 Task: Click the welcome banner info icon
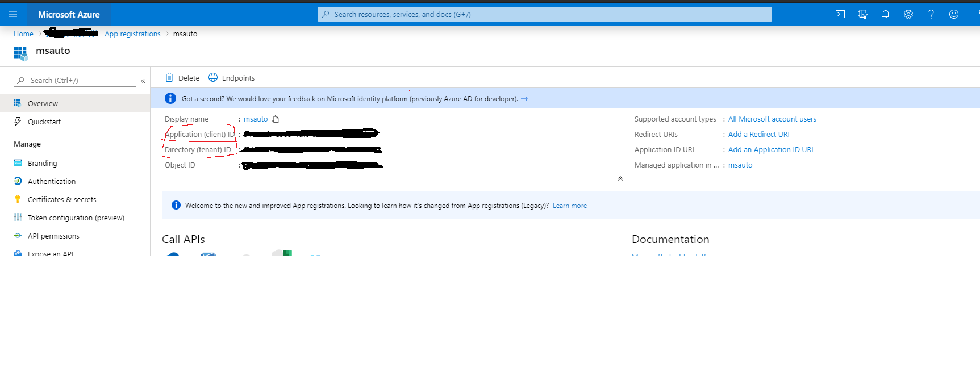pos(176,205)
